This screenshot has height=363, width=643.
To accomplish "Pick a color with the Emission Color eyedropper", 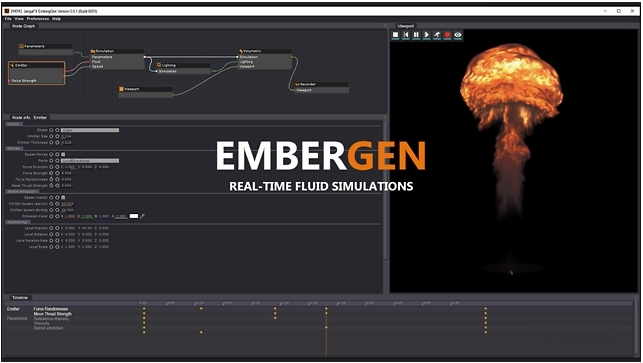I will (142, 216).
